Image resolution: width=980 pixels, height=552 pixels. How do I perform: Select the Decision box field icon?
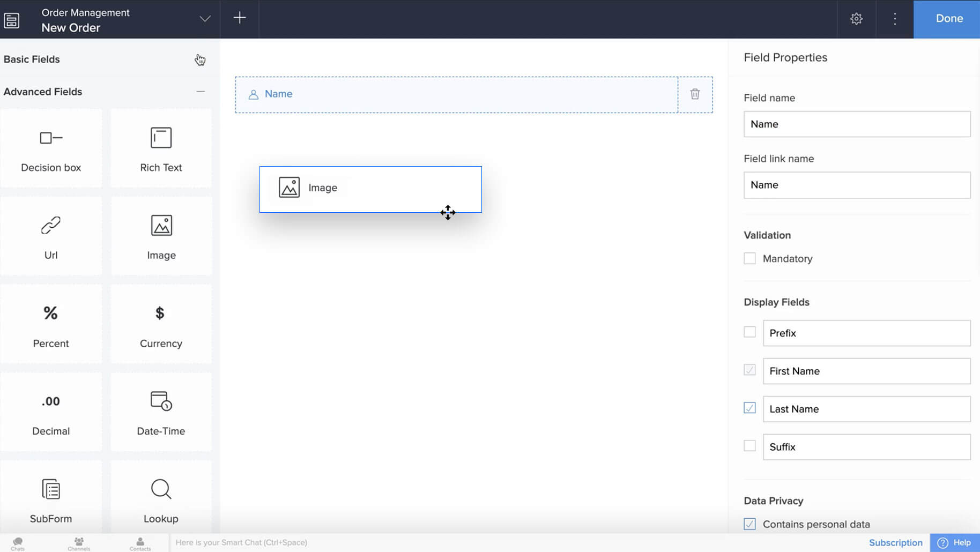[x=51, y=139]
